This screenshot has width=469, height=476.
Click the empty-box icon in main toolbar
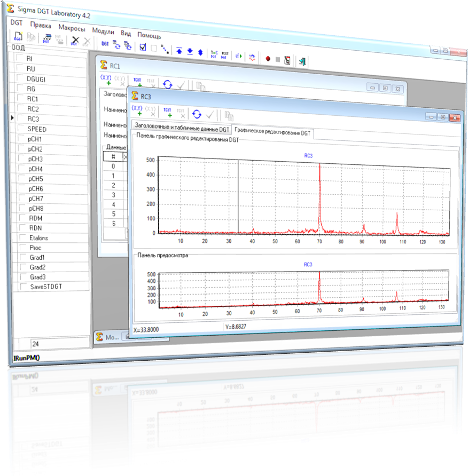pos(154,48)
